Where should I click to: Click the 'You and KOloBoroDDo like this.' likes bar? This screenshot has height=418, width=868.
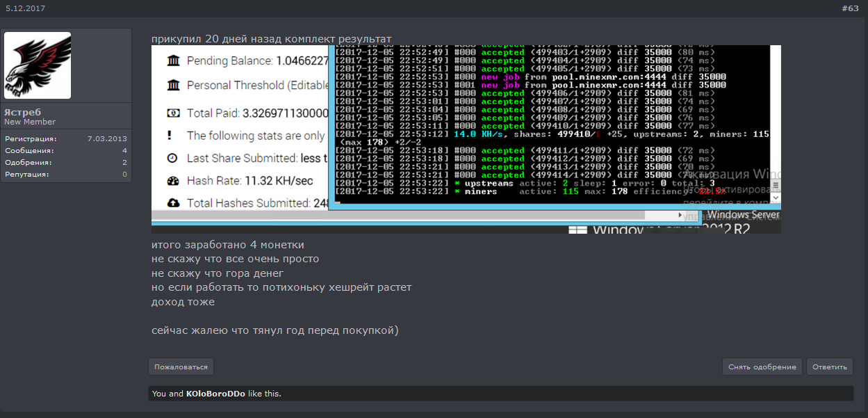[500, 394]
